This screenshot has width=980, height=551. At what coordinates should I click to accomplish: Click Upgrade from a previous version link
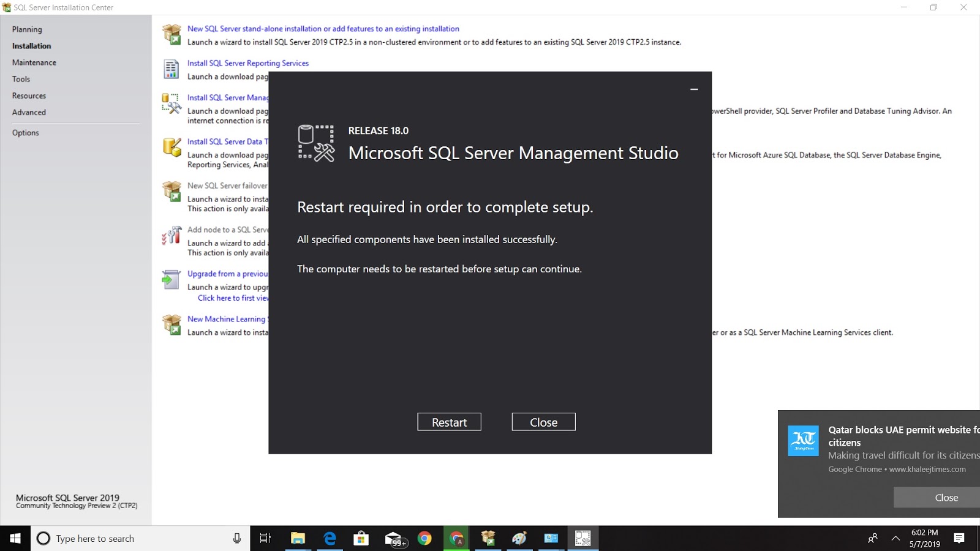click(x=228, y=274)
